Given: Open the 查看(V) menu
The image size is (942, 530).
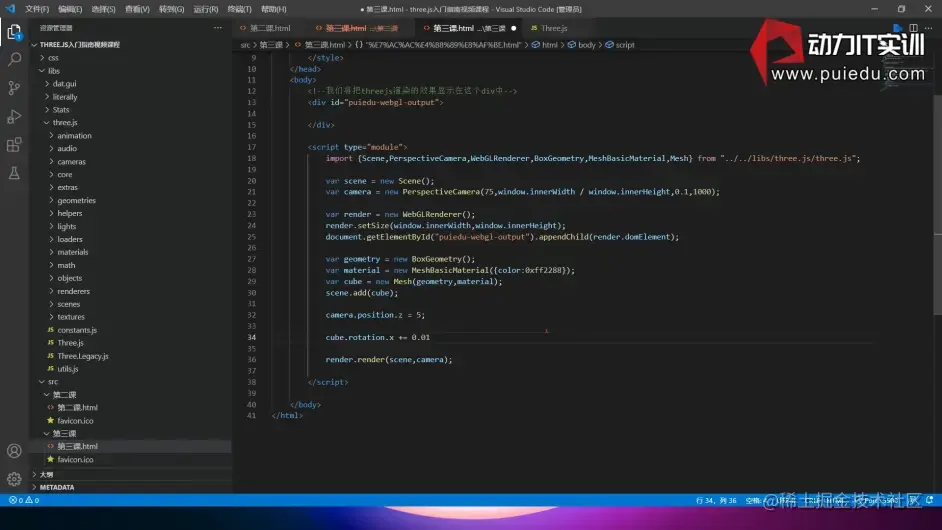Looking at the screenshot, I should pyautogui.click(x=137, y=9).
